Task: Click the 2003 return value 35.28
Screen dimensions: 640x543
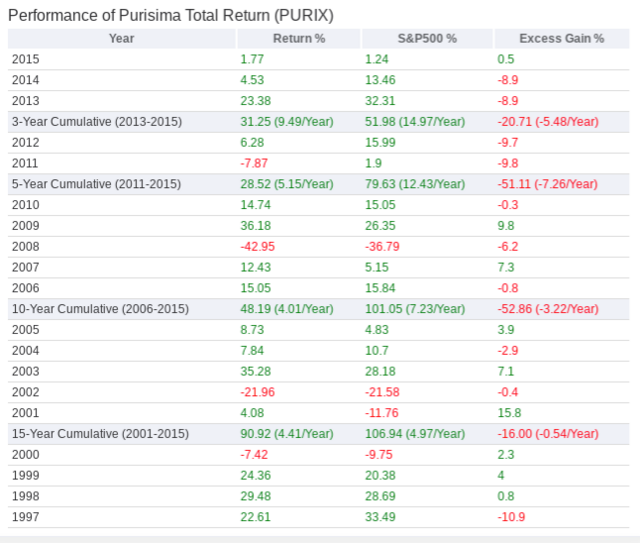Action: coord(255,372)
